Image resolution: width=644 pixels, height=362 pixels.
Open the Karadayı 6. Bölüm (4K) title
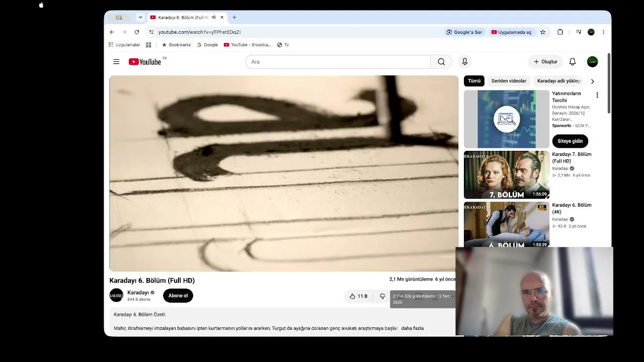572,209
